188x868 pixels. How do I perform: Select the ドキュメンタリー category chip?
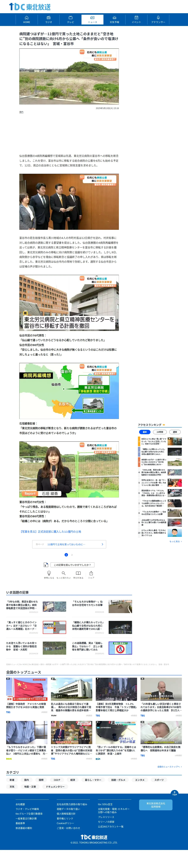55,786
